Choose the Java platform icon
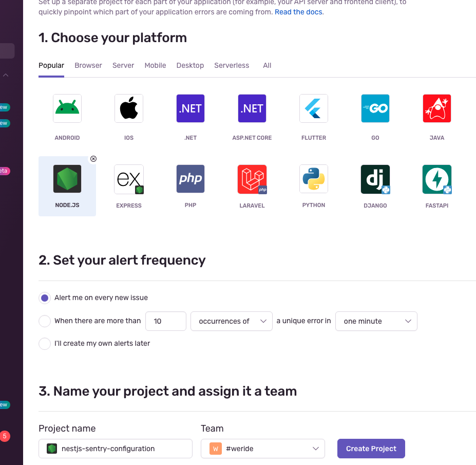 (437, 108)
